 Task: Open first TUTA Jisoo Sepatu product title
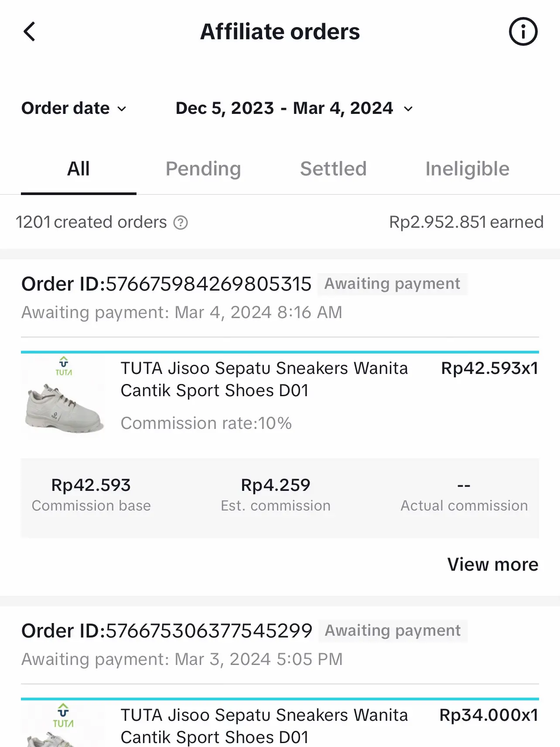[264, 379]
